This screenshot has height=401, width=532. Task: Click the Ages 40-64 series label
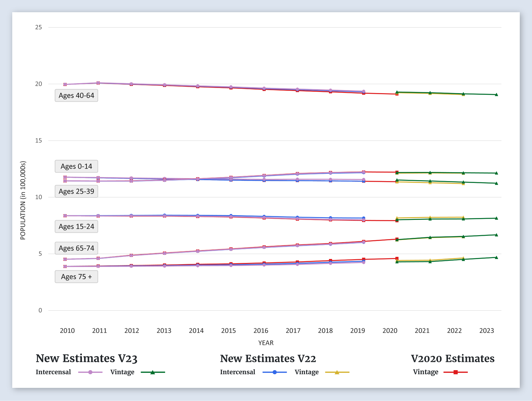point(76,96)
